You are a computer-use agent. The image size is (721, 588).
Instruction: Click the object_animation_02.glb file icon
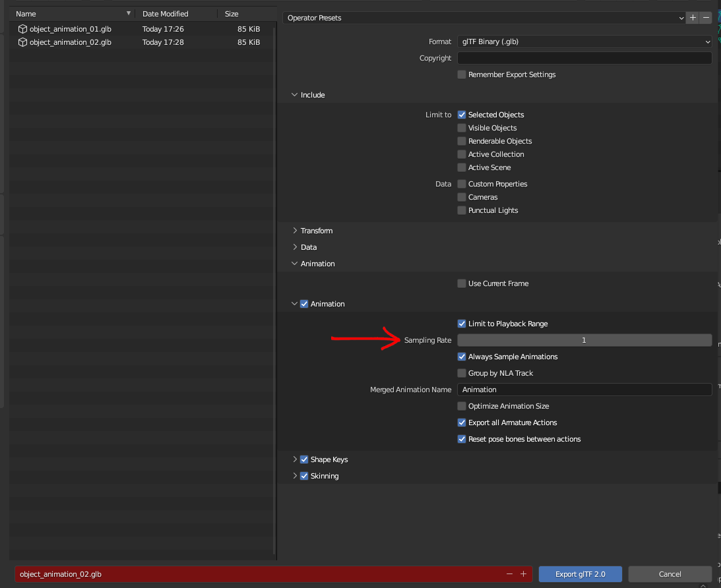pos(22,42)
